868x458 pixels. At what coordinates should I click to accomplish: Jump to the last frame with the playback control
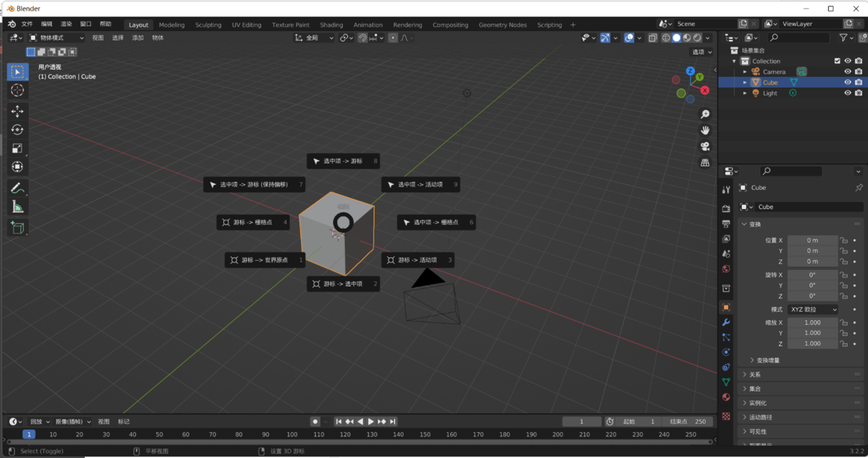(393, 421)
